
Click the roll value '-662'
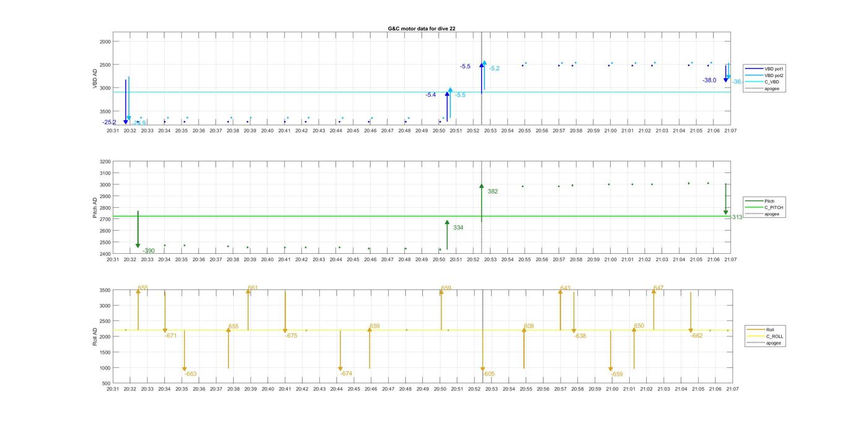pos(697,336)
